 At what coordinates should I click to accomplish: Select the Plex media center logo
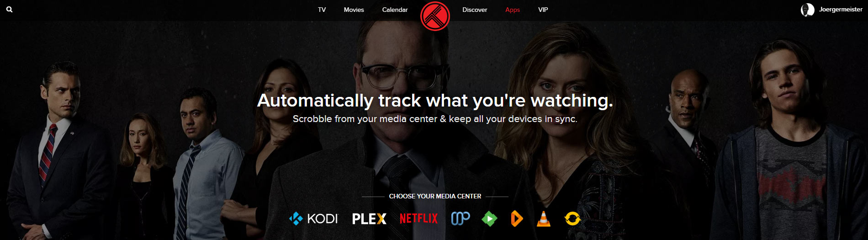click(369, 219)
